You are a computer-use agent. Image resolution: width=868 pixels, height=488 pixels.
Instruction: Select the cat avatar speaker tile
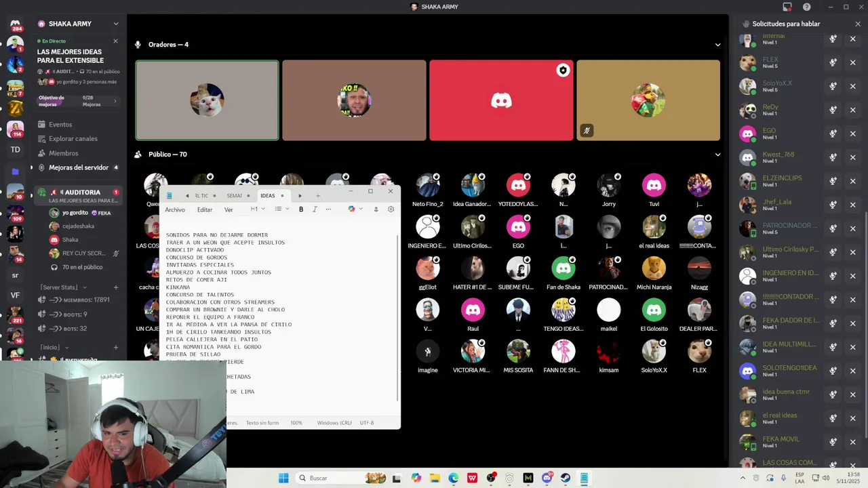(x=207, y=100)
